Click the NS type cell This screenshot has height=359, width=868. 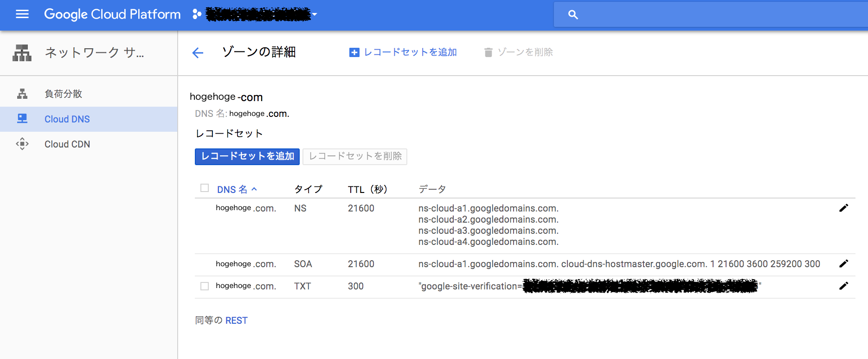click(x=300, y=208)
